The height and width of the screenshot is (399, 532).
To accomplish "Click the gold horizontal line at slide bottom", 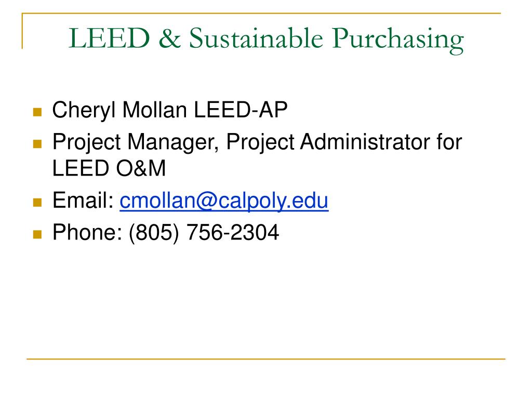I will [x=266, y=358].
